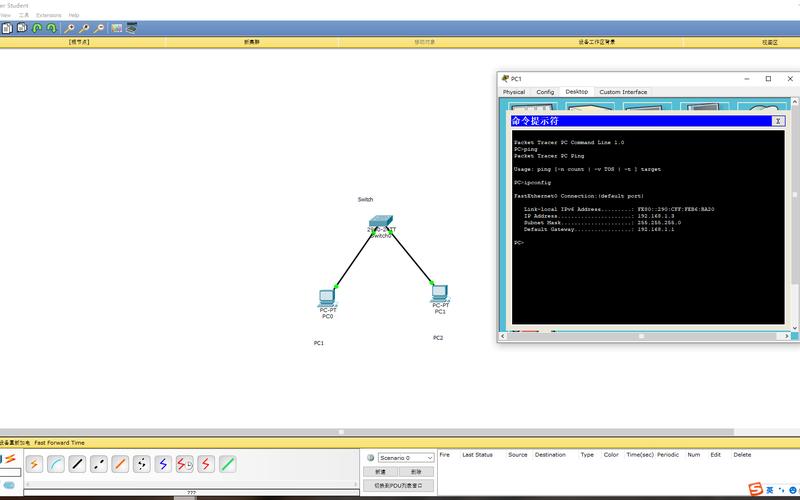Click the Time(sec) column header
The image size is (800, 500).
640,455
